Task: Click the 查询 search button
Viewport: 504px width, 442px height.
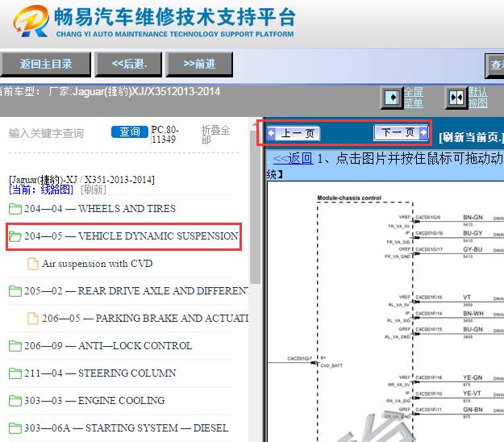Action: [x=130, y=131]
